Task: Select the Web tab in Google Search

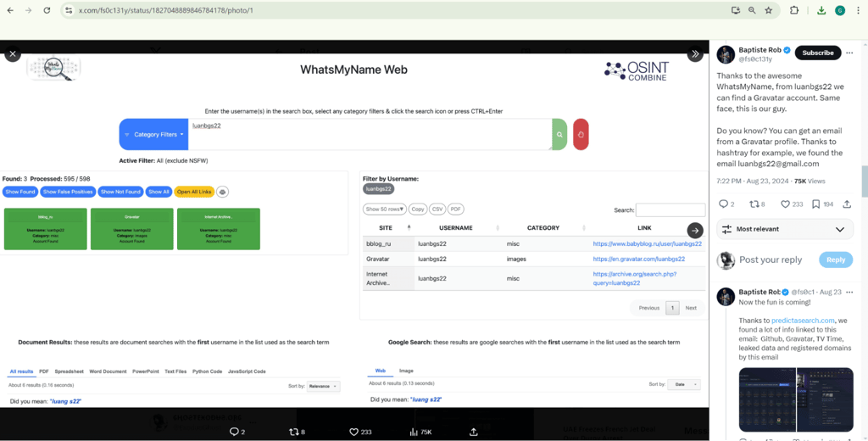Action: pos(381,371)
